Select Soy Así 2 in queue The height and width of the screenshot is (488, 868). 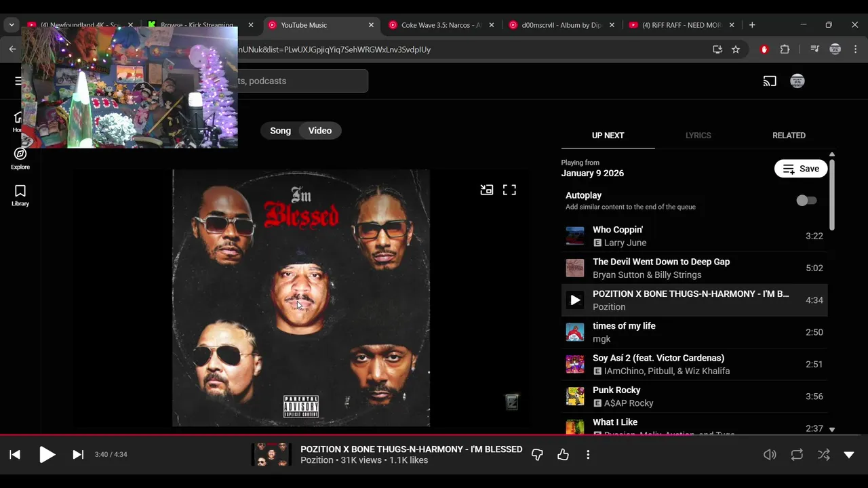click(x=694, y=364)
